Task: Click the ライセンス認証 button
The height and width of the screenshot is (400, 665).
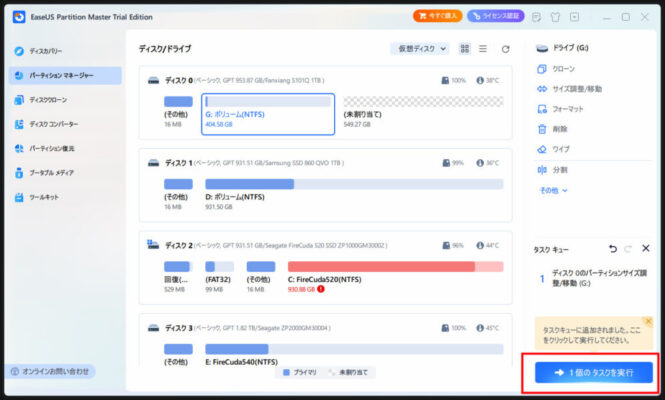Action: [x=496, y=16]
